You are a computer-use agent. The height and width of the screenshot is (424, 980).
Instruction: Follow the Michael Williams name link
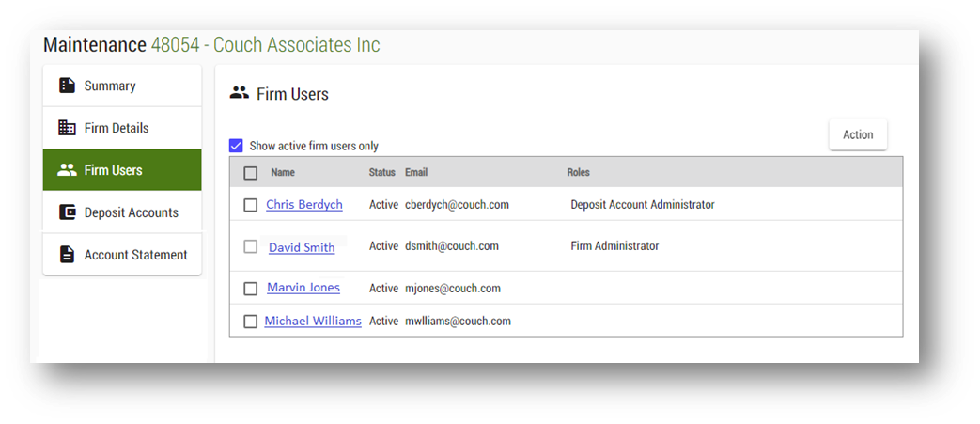click(312, 321)
